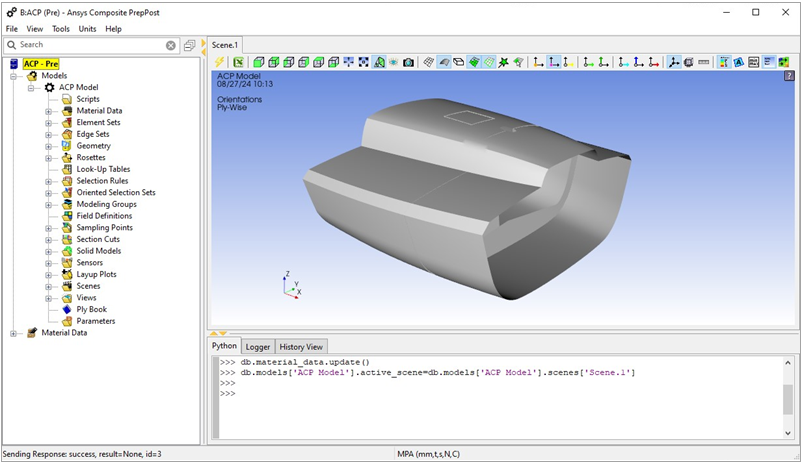Click the gear icon next to ACP Model
The image size is (803, 464).
click(49, 88)
